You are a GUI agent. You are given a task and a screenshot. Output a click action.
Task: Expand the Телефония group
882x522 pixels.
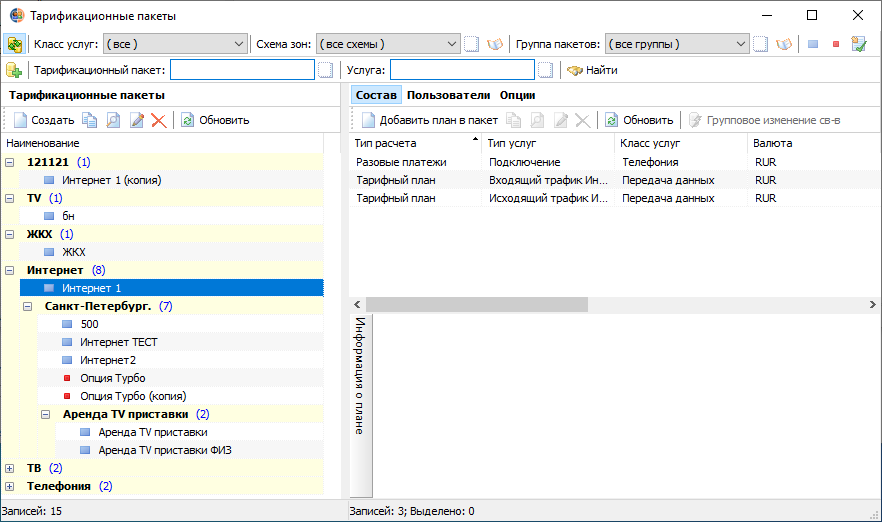pos(10,486)
